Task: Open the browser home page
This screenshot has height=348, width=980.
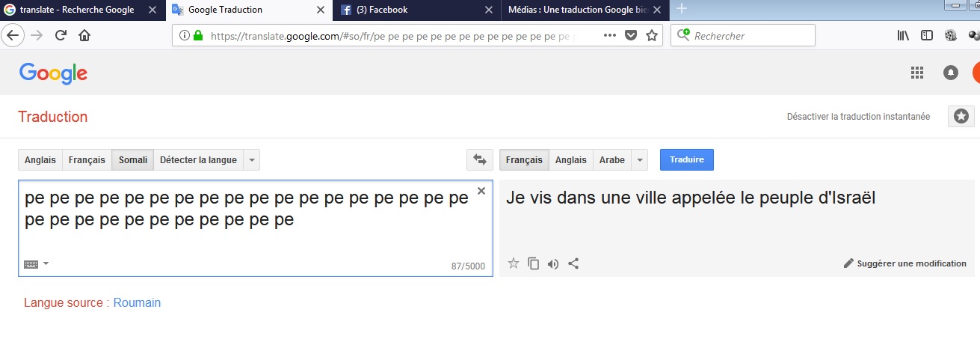Action: [84, 35]
